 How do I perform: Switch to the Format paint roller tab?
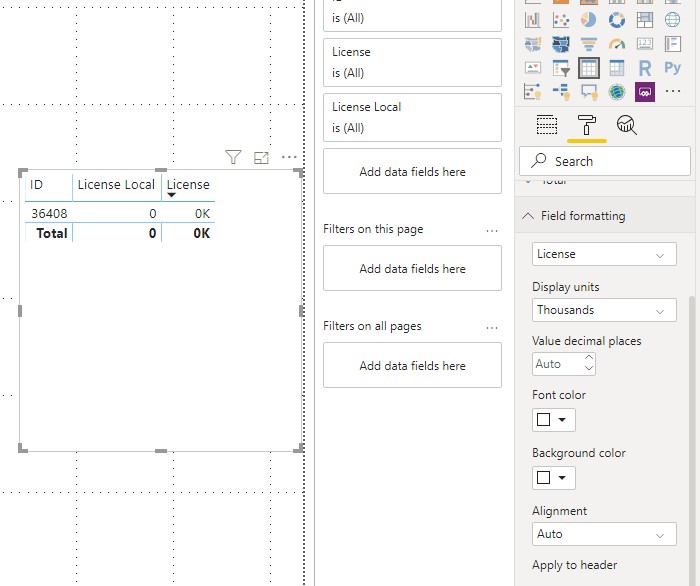587,125
